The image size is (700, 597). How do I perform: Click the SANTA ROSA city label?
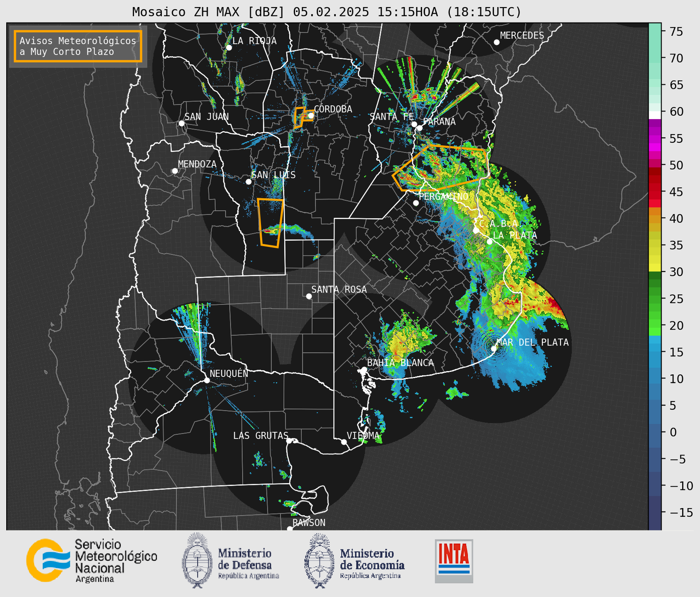coord(339,289)
